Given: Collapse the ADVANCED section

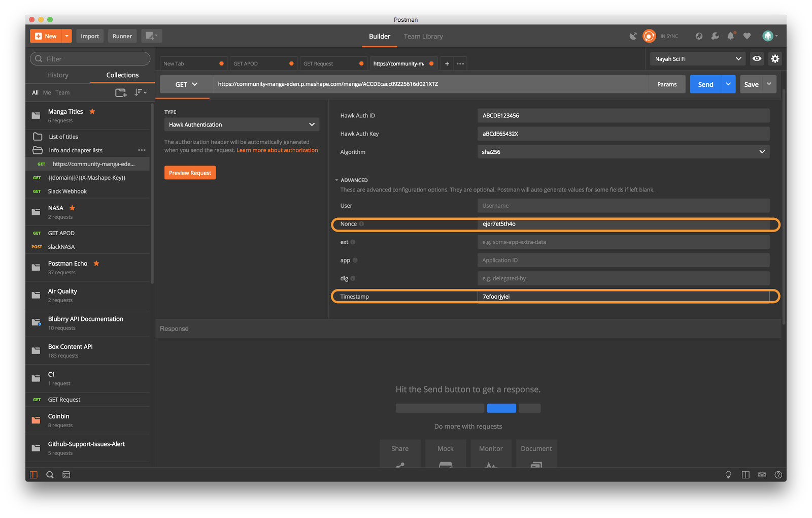Looking at the screenshot, I should coord(351,180).
